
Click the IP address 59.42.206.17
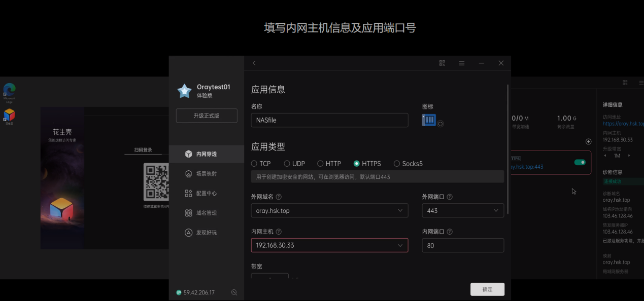199,292
